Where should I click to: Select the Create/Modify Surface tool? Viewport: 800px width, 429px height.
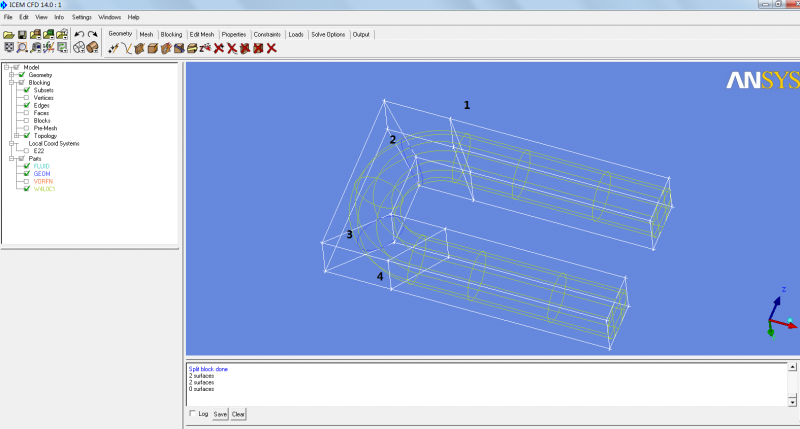click(x=139, y=48)
